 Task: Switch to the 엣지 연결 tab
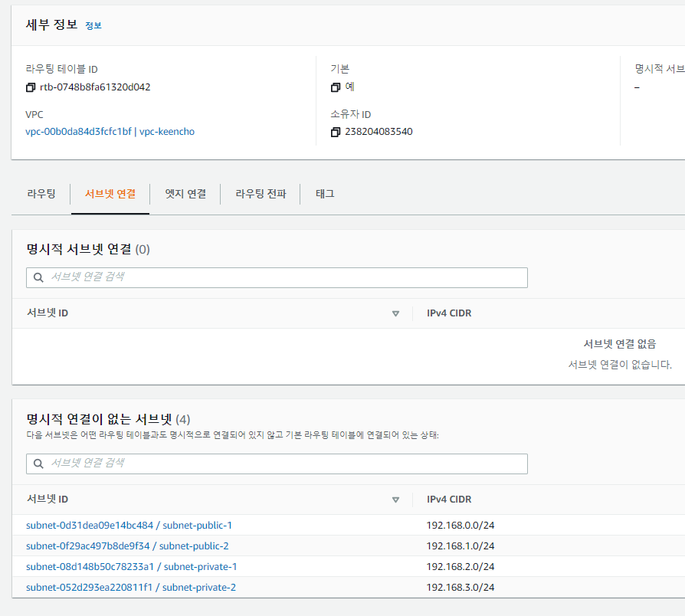click(x=185, y=194)
